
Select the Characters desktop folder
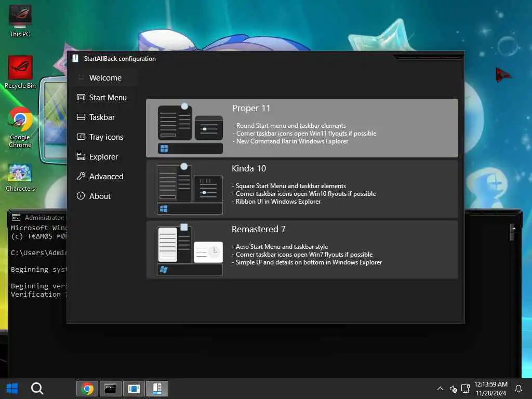20,178
